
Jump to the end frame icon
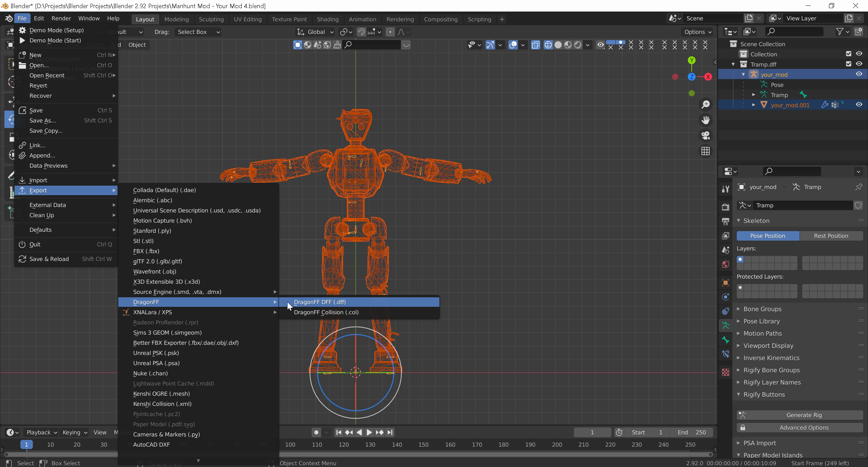pyautogui.click(x=390, y=432)
